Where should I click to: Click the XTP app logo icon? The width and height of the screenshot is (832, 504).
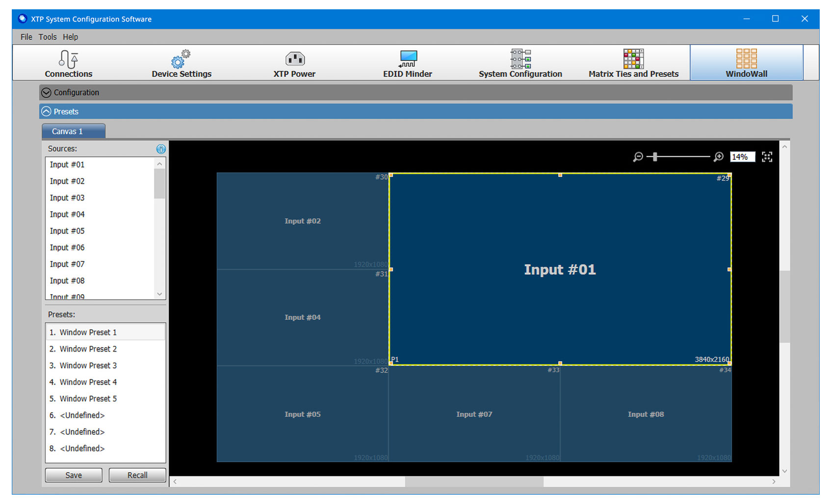click(22, 19)
